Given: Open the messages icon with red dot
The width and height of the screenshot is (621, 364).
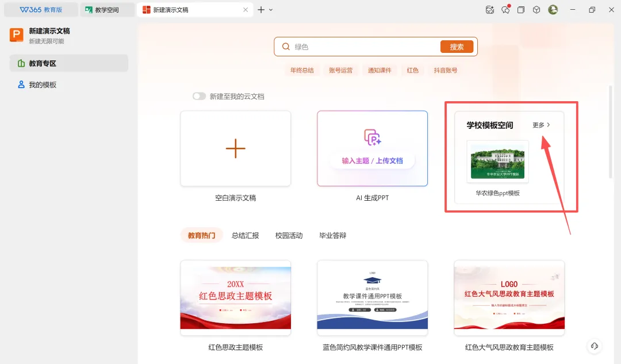Looking at the screenshot, I should (506, 10).
